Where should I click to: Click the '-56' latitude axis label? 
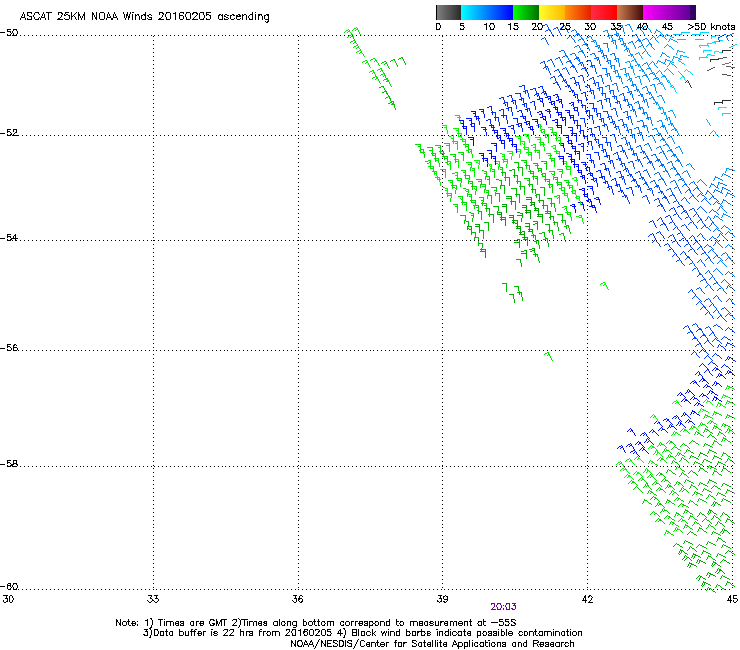point(9,348)
